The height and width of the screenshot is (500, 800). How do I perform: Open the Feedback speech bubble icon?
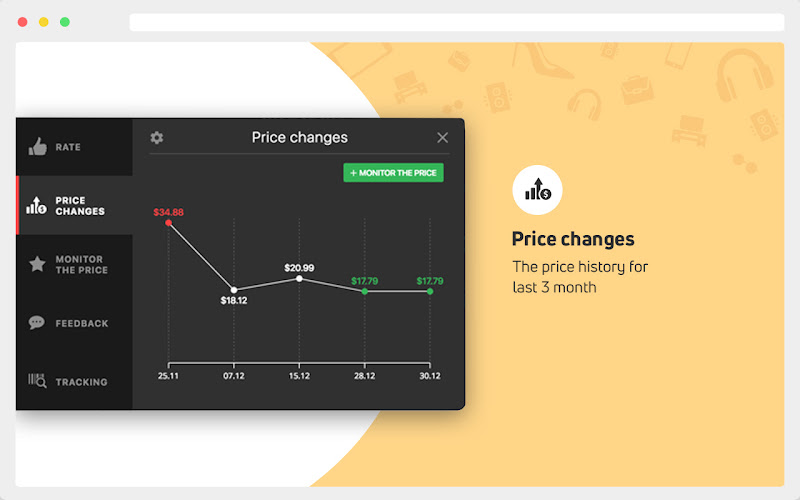tap(37, 322)
